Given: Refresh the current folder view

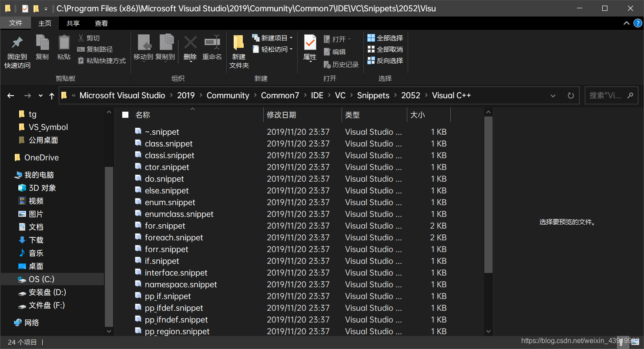Looking at the screenshot, I should [x=570, y=96].
